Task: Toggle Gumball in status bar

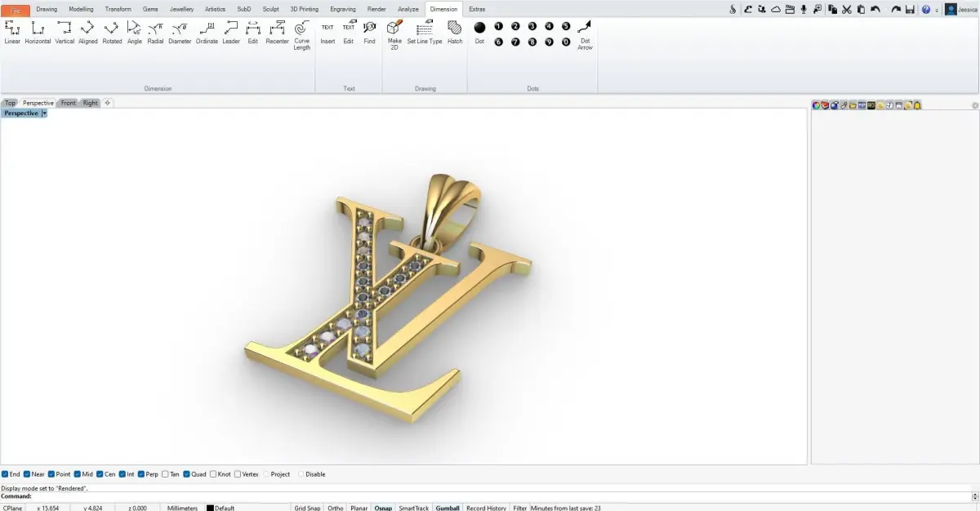Action: (448, 508)
